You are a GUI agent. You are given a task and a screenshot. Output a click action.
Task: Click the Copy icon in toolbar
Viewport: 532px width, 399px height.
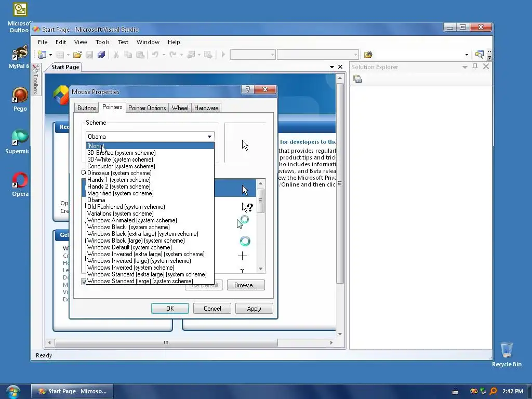[128, 55]
